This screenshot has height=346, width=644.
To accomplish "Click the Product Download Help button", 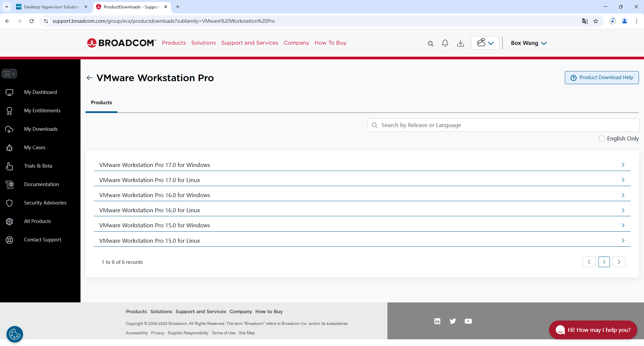I will pos(602,77).
